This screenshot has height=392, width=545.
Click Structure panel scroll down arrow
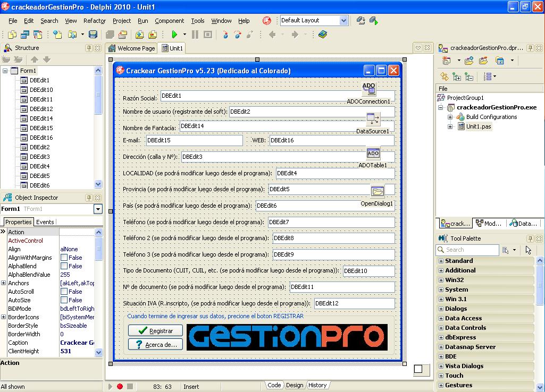tap(98, 184)
